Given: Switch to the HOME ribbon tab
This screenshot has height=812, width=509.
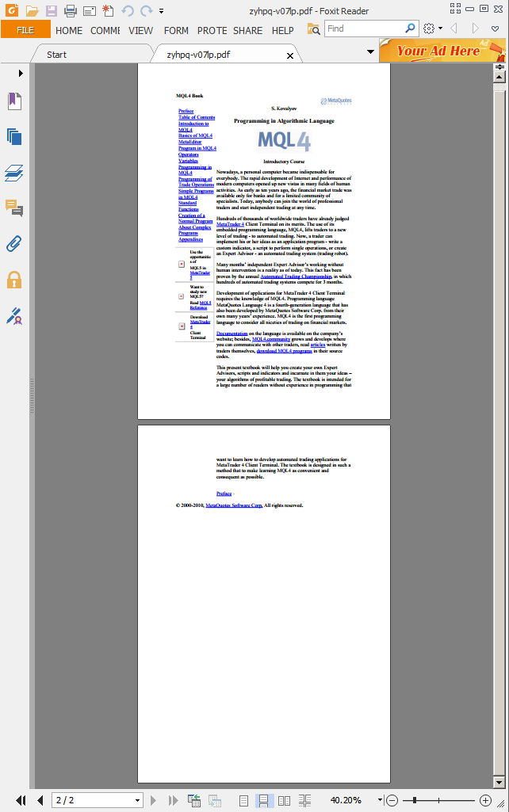Looking at the screenshot, I should tap(69, 31).
